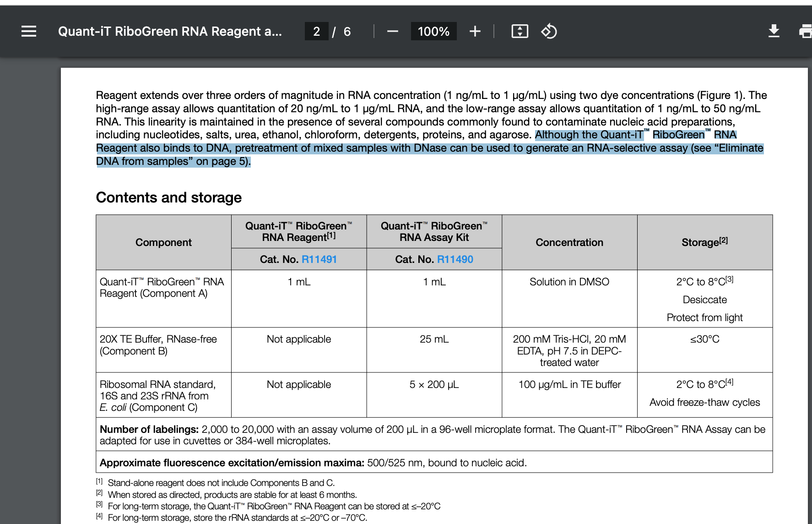Click the Component column header
The height and width of the screenshot is (524, 812).
coord(163,242)
